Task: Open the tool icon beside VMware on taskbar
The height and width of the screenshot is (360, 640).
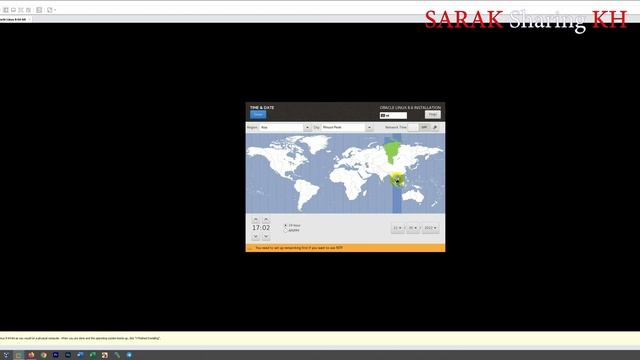Action: 117,355
